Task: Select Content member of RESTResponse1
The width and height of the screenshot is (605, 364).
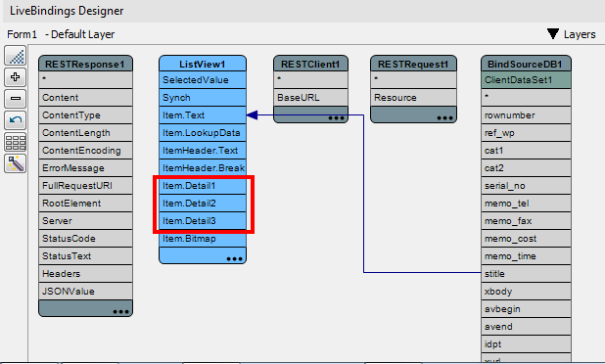Action: pyautogui.click(x=85, y=98)
